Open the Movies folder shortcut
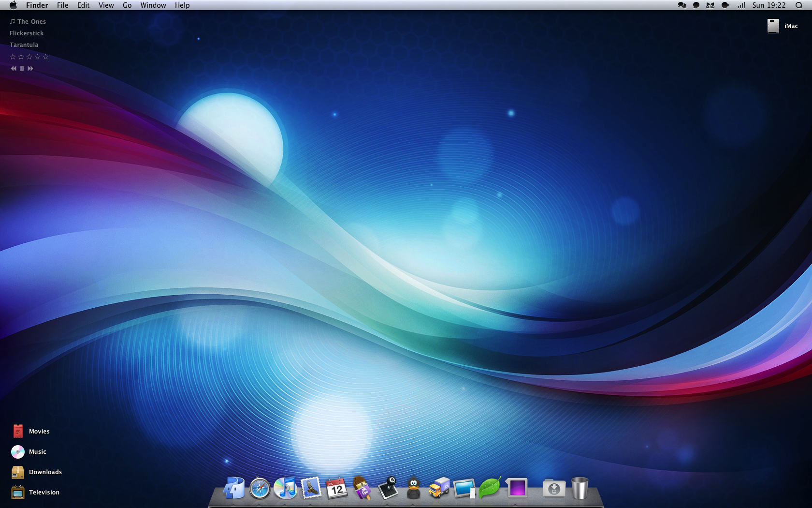Image resolution: width=812 pixels, height=508 pixels. tap(18, 431)
